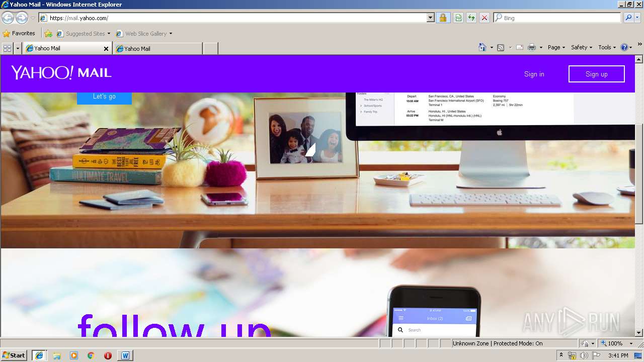Open the Windows Start menu
Screen dimensions: 644x362
pos(14,355)
